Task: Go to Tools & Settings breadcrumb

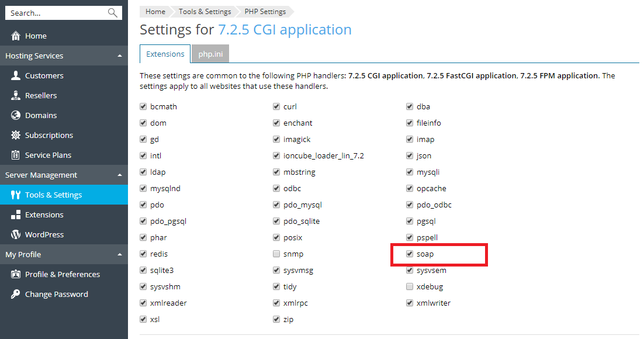Action: (205, 12)
